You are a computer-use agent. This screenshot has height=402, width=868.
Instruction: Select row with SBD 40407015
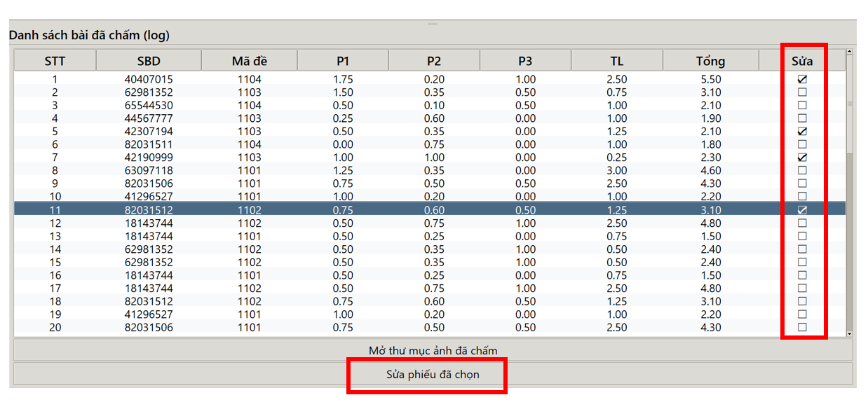point(149,79)
